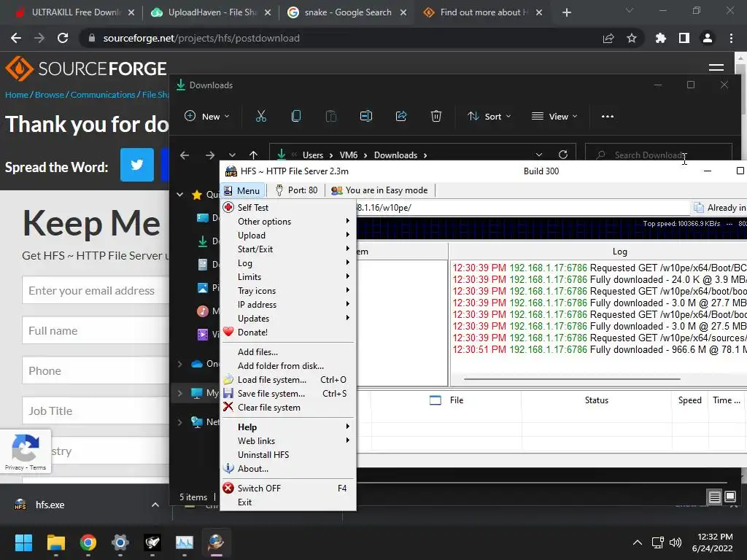This screenshot has height=560, width=747.
Task: Reload the Chrome page
Action: pyautogui.click(x=63, y=38)
